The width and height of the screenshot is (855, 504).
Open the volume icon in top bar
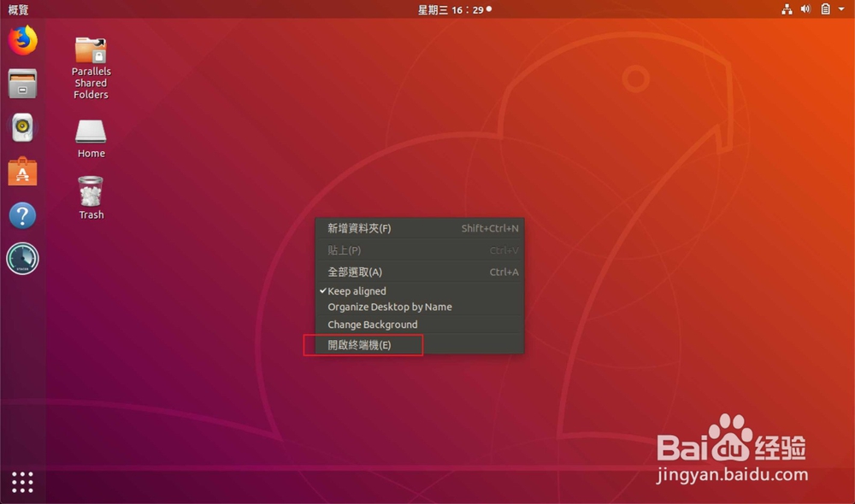point(805,9)
